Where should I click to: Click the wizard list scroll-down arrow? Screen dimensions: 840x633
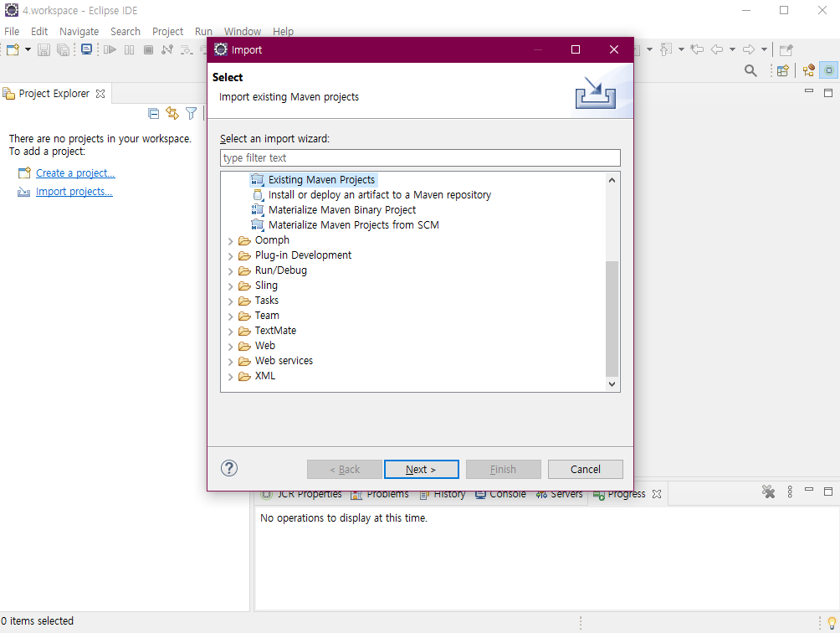pyautogui.click(x=612, y=383)
